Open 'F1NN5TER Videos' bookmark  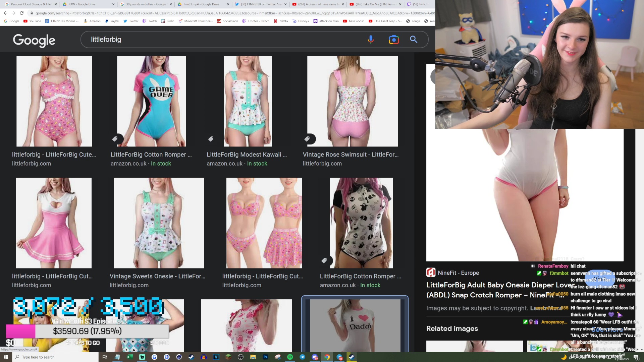62,21
